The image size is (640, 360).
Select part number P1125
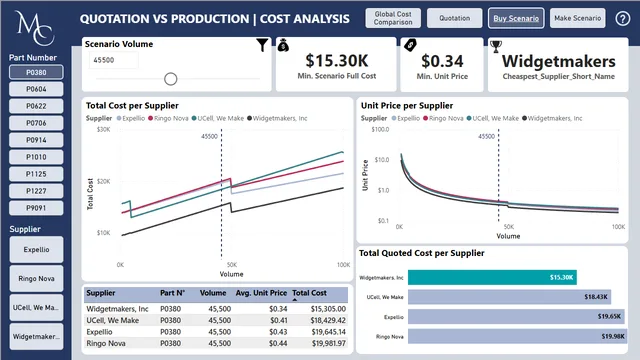pyautogui.click(x=36, y=174)
